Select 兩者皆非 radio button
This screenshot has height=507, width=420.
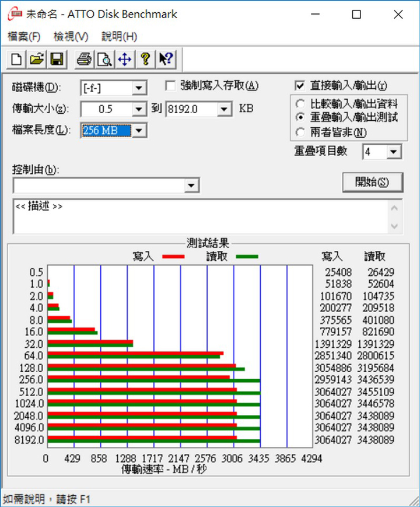300,132
